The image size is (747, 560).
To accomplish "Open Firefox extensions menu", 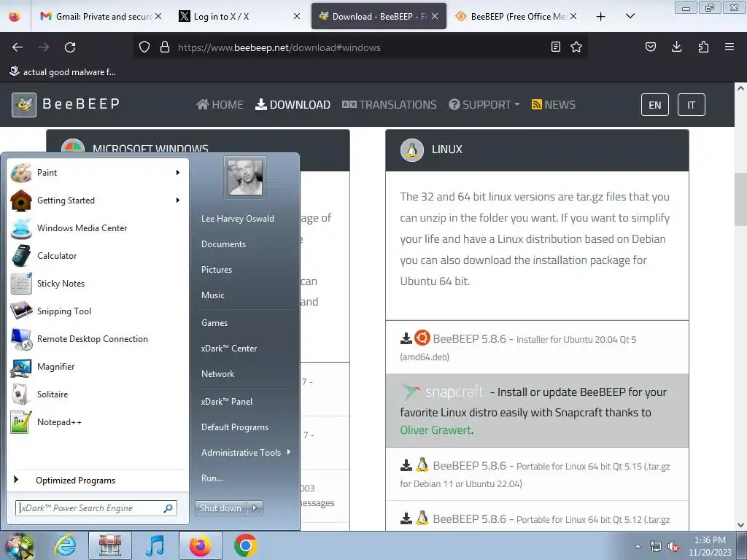I will coord(703,47).
